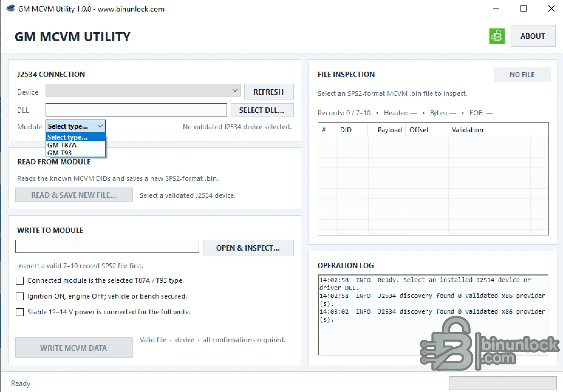Screen dimensions: 563x392
Task: Minimize the GM MCVM Utility window
Action: pos(496,9)
